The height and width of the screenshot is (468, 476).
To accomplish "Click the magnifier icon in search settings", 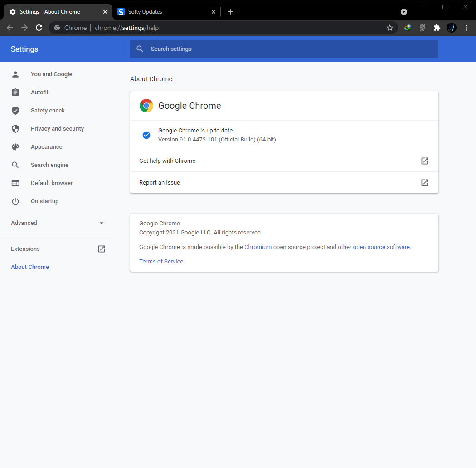I will [x=140, y=49].
